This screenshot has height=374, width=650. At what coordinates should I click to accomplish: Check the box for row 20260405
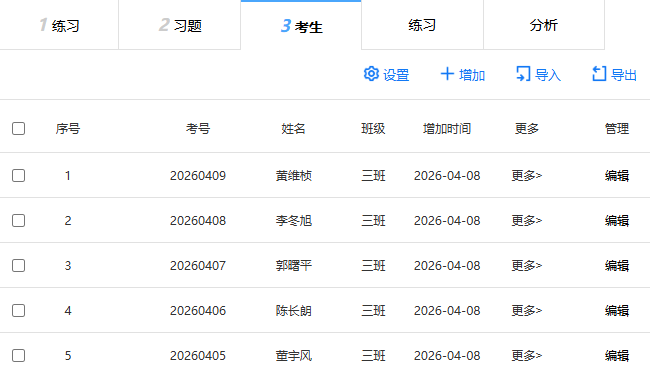[18, 355]
